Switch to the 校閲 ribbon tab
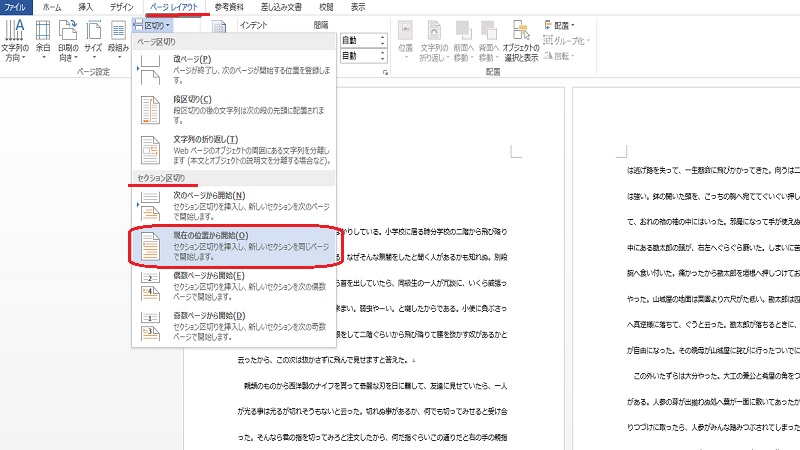The height and width of the screenshot is (450, 800). click(x=326, y=7)
